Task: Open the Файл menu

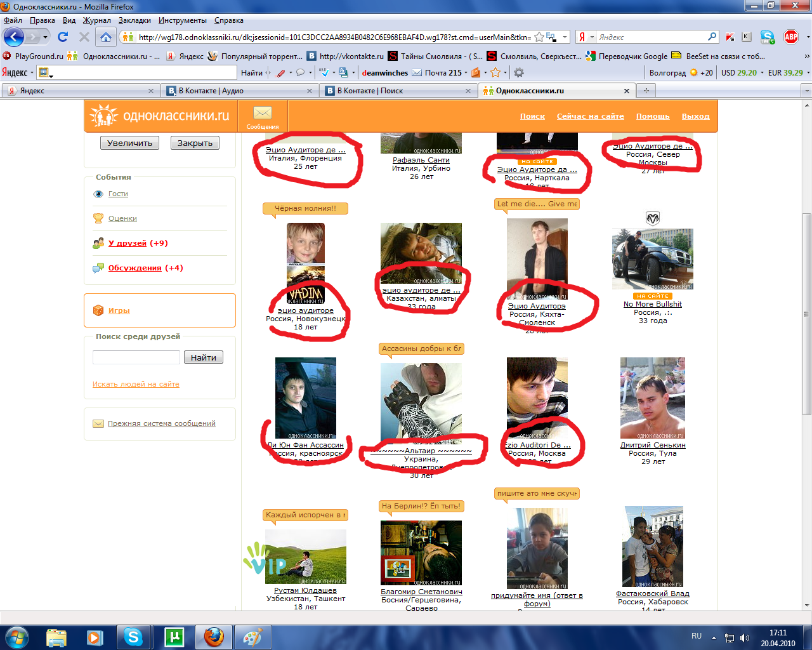Action: pos(13,20)
